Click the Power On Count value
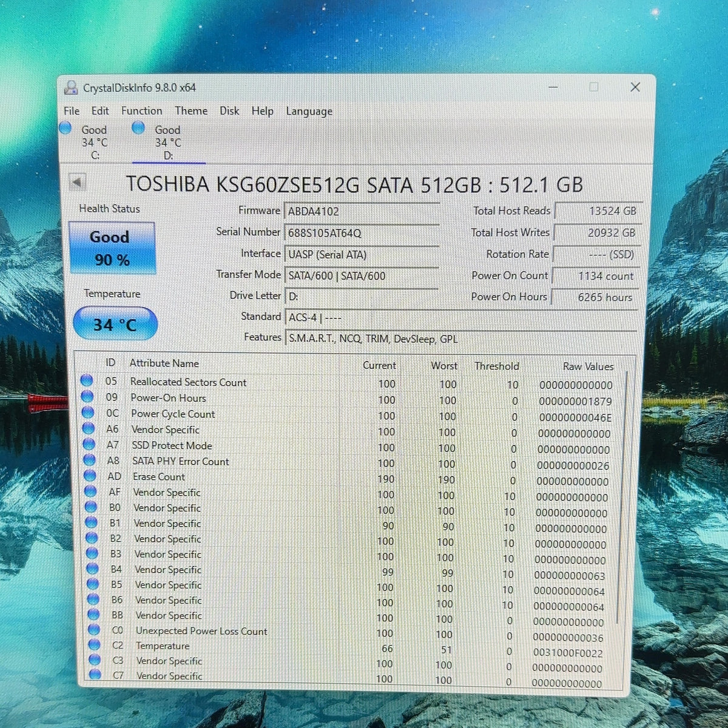Screen dimensions: 728x728 coord(595,275)
